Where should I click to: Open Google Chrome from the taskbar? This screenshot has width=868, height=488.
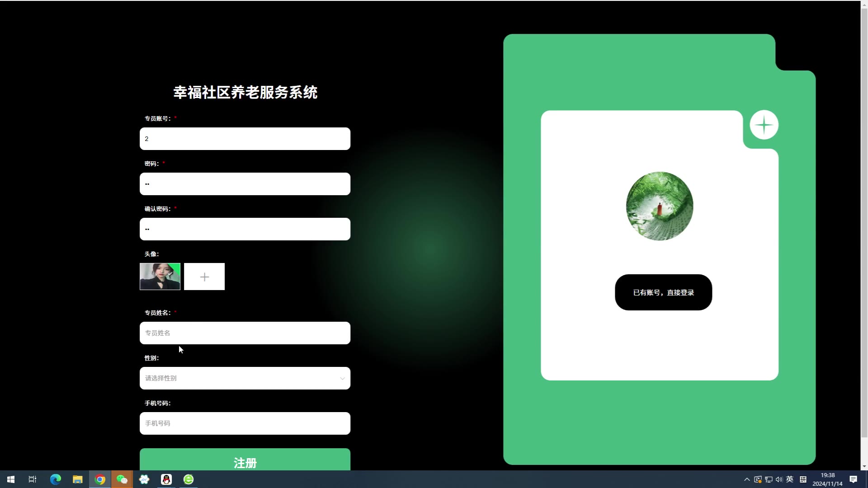coord(100,479)
